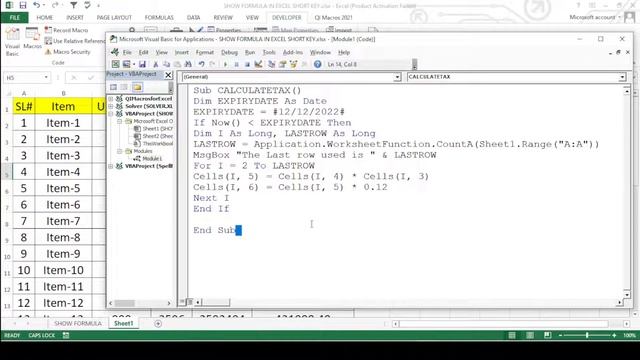Click View Code icon in Project pane
The width and height of the screenshot is (640, 360).
point(113,87)
